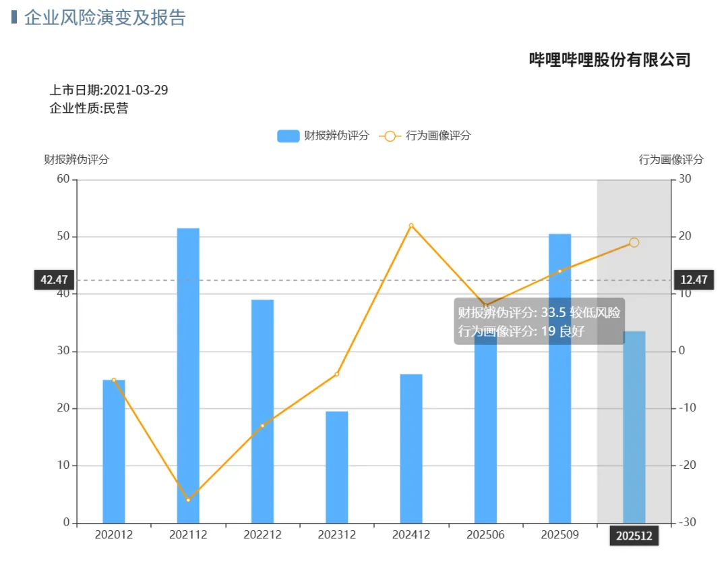728x564 pixels.
Task: Select the 202312 blue bar
Action: tap(336, 467)
